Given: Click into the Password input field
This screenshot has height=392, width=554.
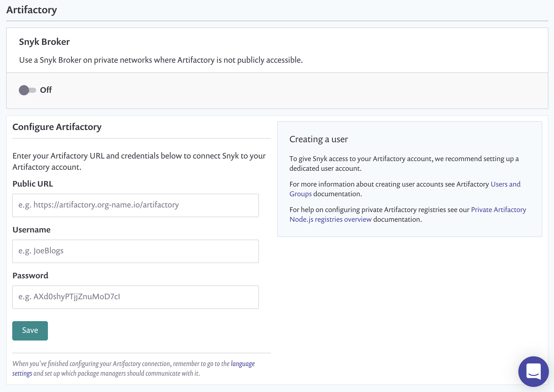Looking at the screenshot, I should (135, 297).
